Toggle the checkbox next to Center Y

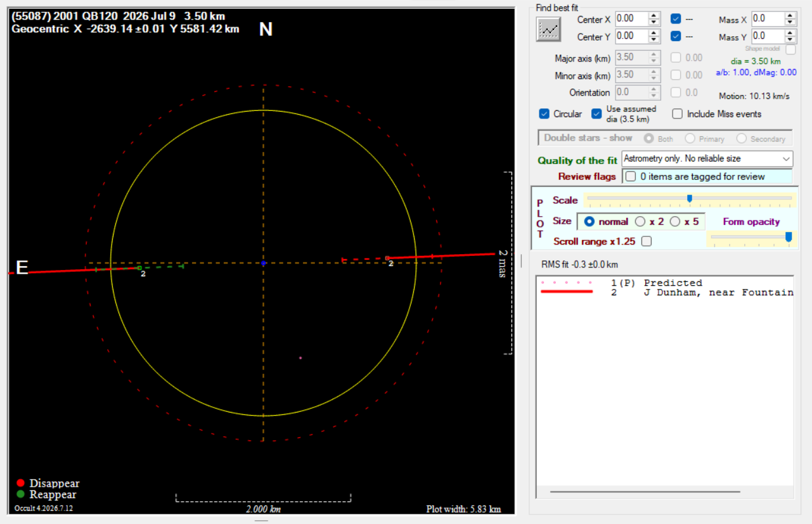676,36
